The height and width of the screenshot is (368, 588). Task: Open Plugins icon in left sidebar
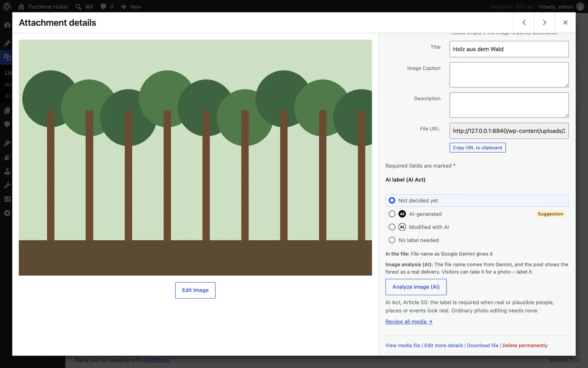(7, 157)
